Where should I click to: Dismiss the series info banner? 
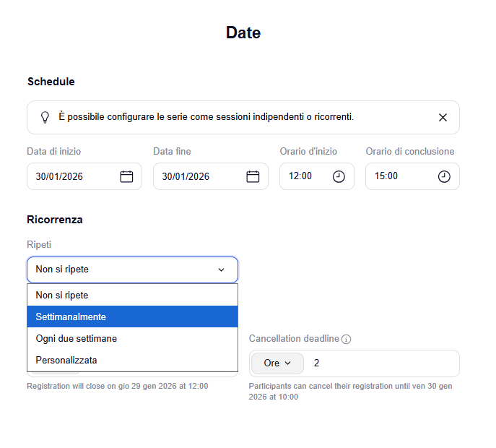(x=443, y=117)
